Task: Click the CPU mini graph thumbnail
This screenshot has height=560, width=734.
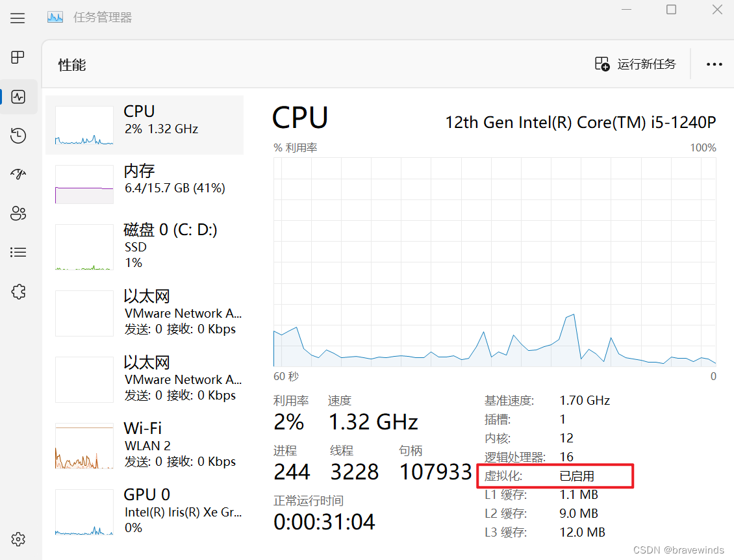Action: point(84,125)
